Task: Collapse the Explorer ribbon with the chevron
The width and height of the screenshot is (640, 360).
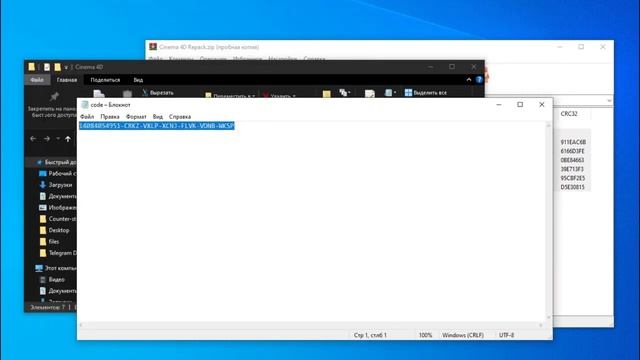Action: coord(469,80)
